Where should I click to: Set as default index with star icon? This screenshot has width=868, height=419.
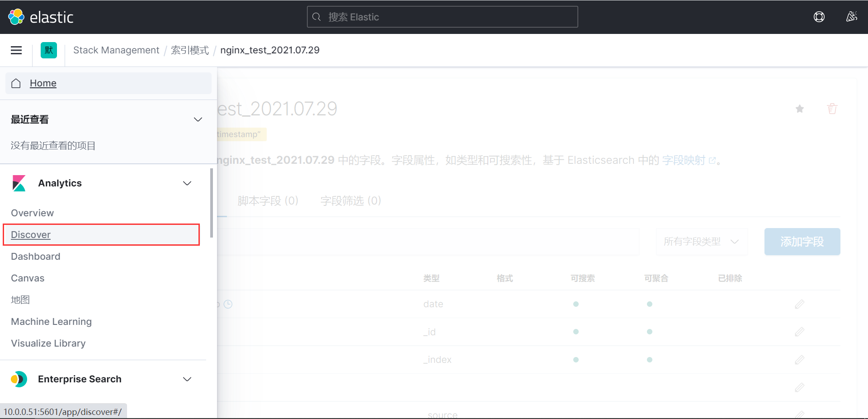click(x=800, y=109)
